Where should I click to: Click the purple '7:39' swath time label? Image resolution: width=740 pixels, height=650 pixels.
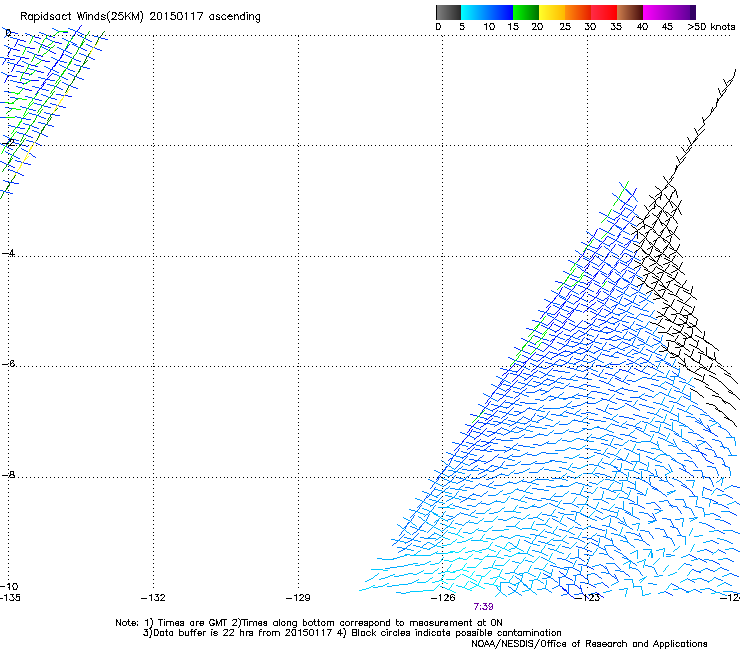(483, 607)
